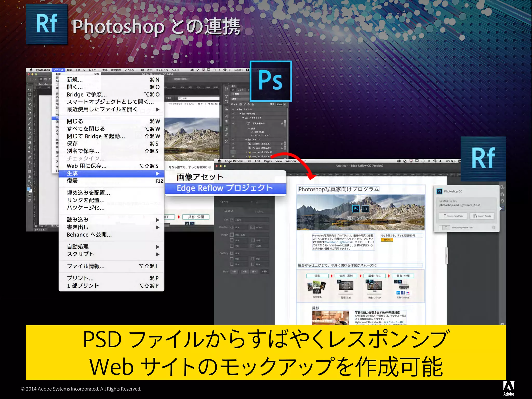532x399 pixels.
Task: Open the 読み込み submenu
Action: click(x=111, y=220)
